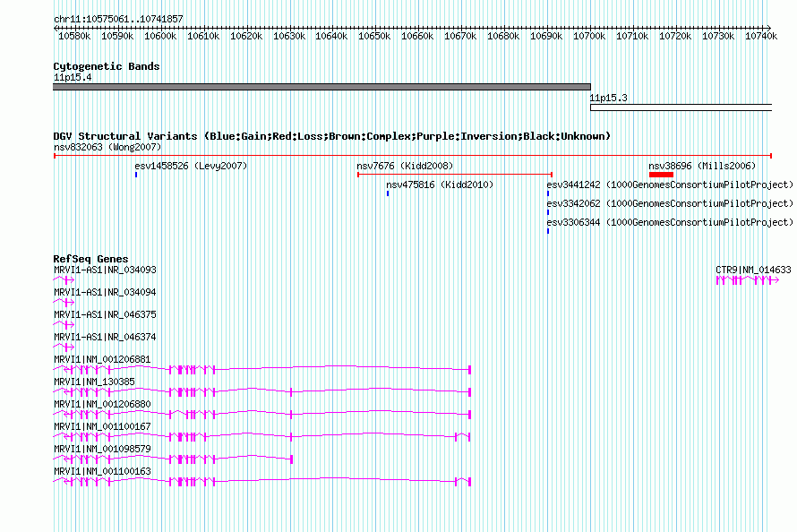Open MRVI1|NM_001098579 transcript label

point(102,449)
